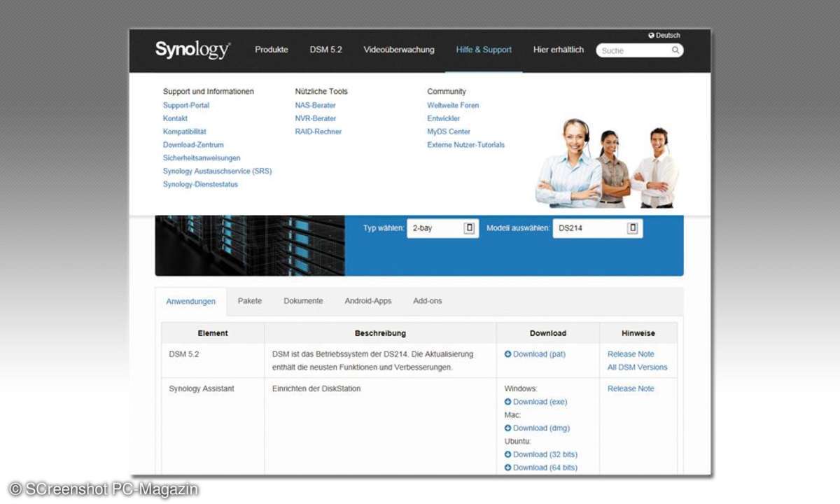The image size is (840, 504).
Task: Click the "Community" heading
Action: tap(447, 92)
